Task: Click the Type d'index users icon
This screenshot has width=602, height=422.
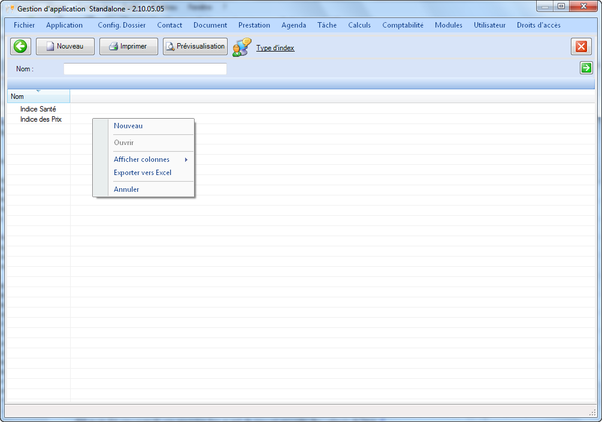Action: pyautogui.click(x=242, y=47)
